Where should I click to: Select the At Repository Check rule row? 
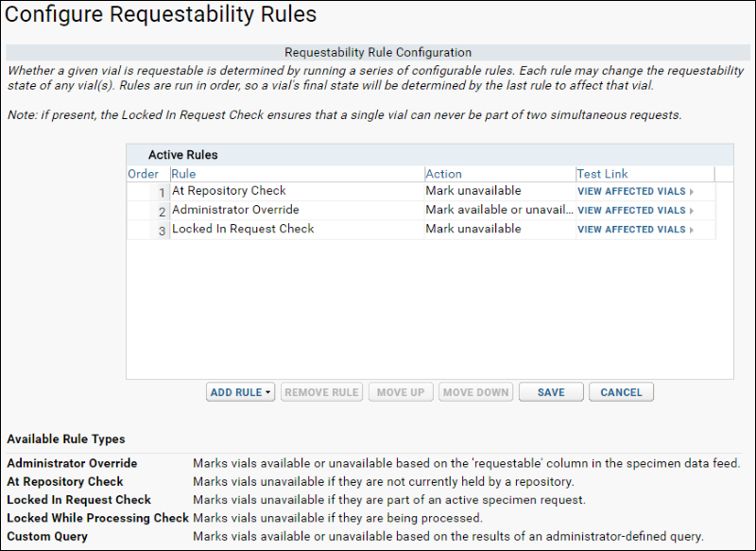click(x=421, y=191)
